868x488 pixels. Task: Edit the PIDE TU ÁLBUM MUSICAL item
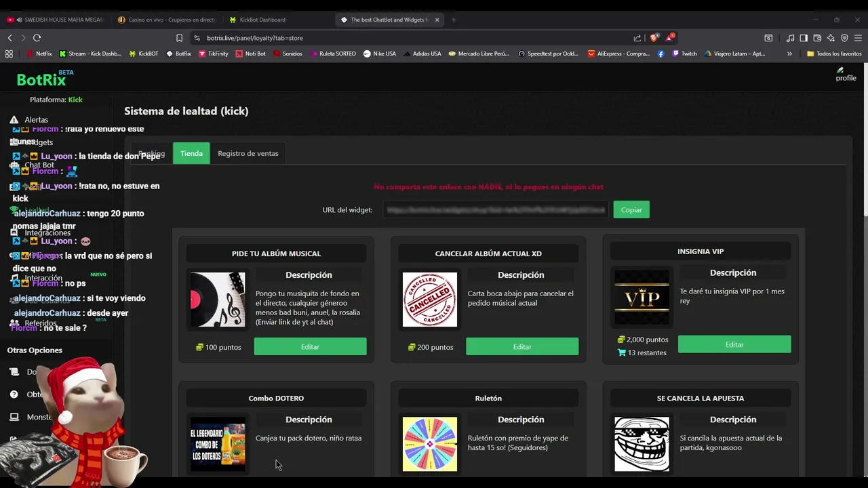pyautogui.click(x=310, y=346)
